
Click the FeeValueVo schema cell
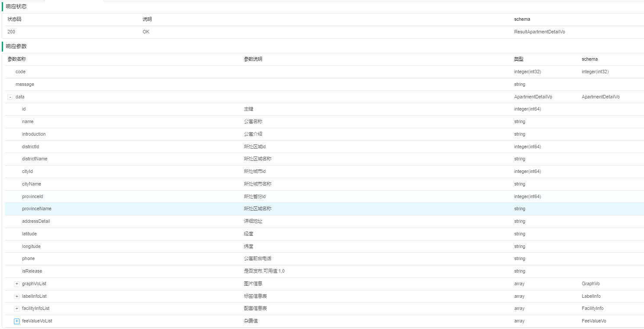pos(594,321)
